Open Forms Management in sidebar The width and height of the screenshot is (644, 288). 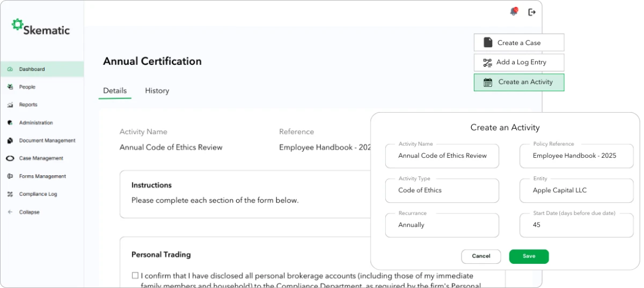point(42,176)
